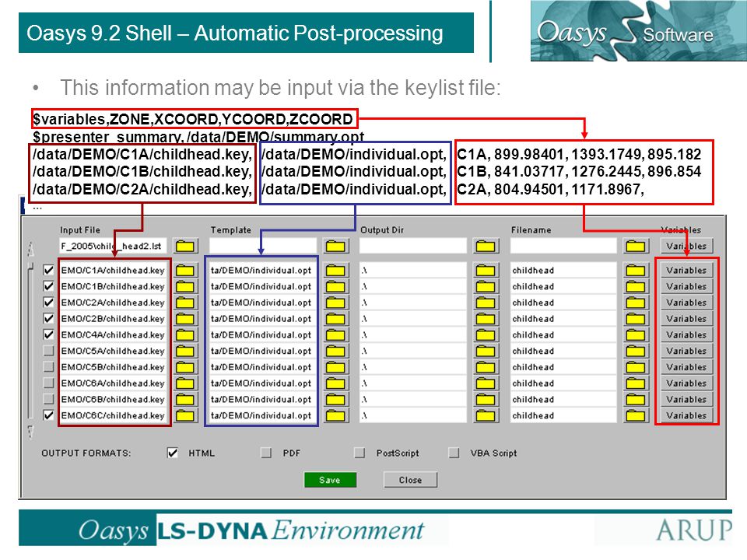Image resolution: width=747 pixels, height=560 pixels.
Task: Browse input file for EMO/C2A/childhead.key row
Action: tap(185, 303)
